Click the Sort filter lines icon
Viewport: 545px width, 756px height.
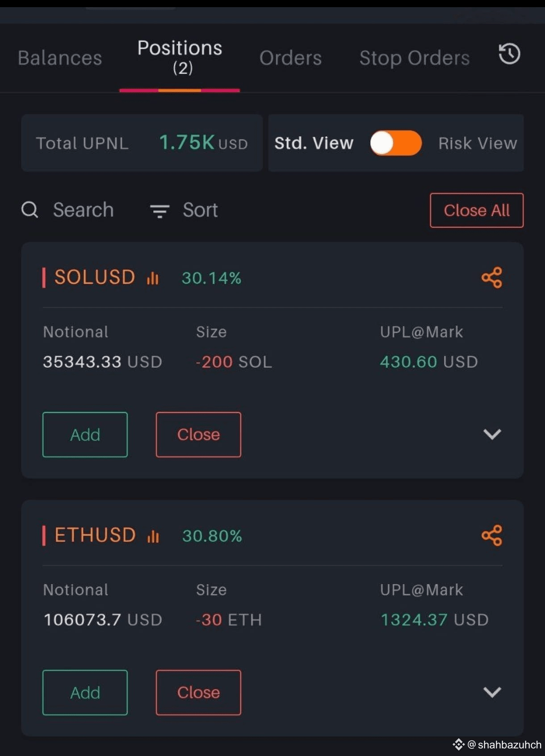(x=159, y=211)
